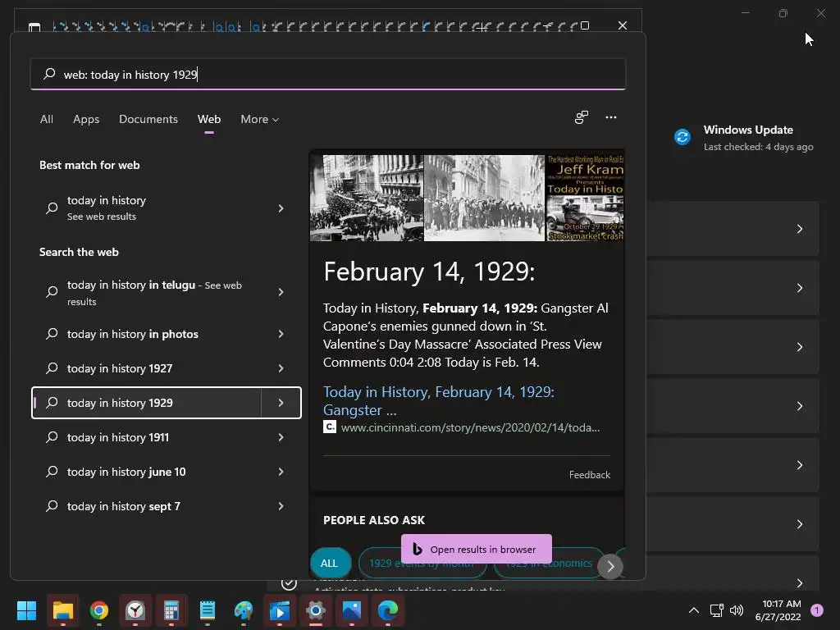Select the ALL filter chip
This screenshot has width=840, height=630.
click(330, 564)
